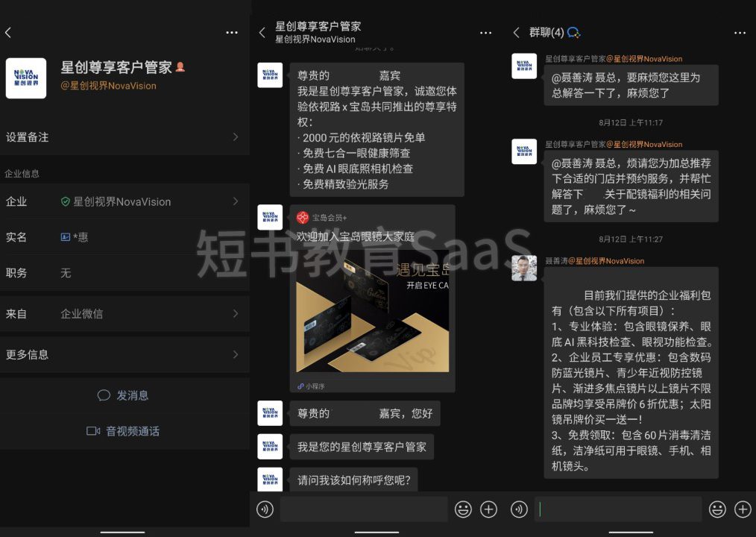Go back from the contact profile screen
The image size is (756, 537).
pos(8,32)
